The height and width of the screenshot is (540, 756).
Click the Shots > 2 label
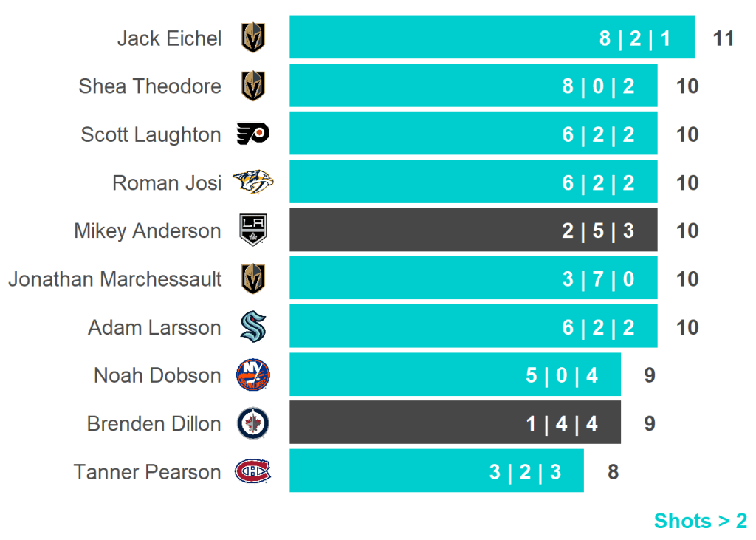tap(700, 521)
